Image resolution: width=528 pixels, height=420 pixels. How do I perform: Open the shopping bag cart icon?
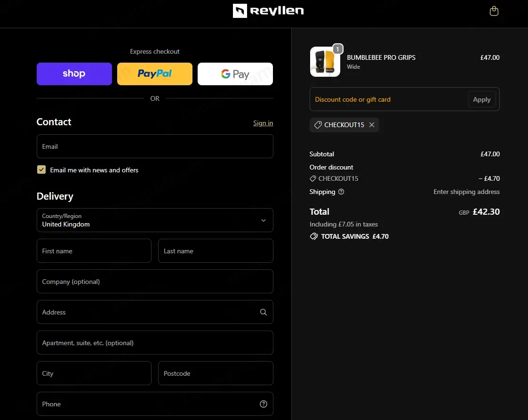(x=494, y=11)
